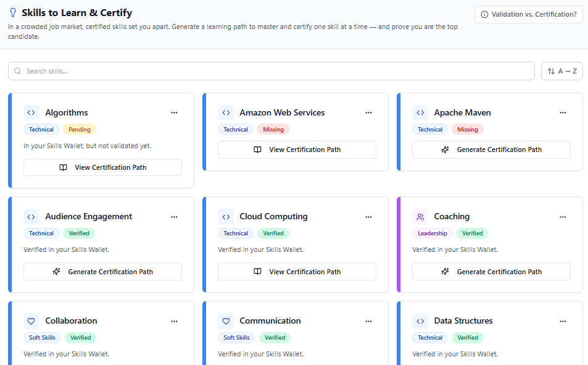Click the Leadership tag on Coaching card

pos(432,233)
